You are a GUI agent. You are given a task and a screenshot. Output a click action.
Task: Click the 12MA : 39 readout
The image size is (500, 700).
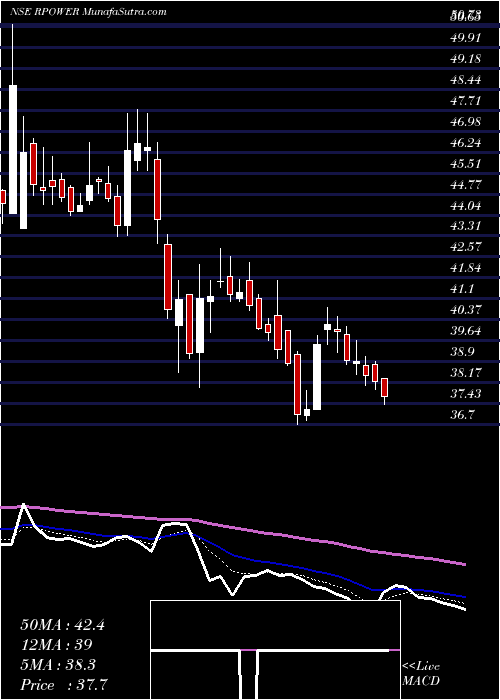tap(56, 645)
